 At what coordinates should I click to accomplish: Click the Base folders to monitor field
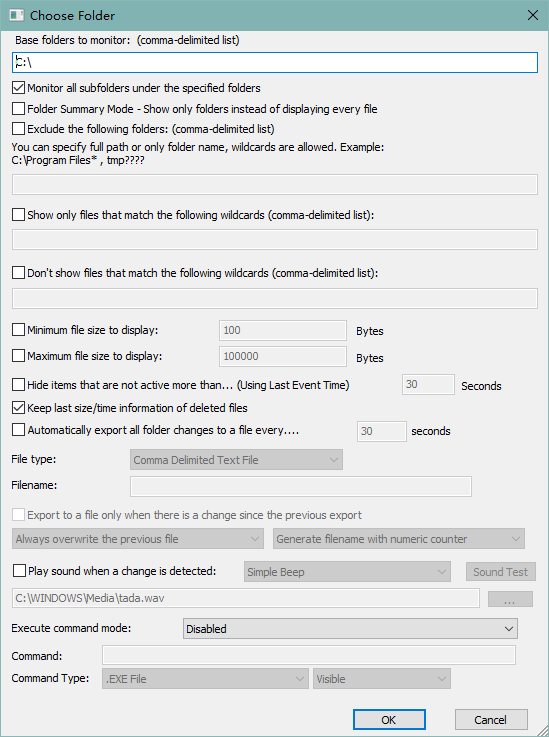[x=274, y=62]
